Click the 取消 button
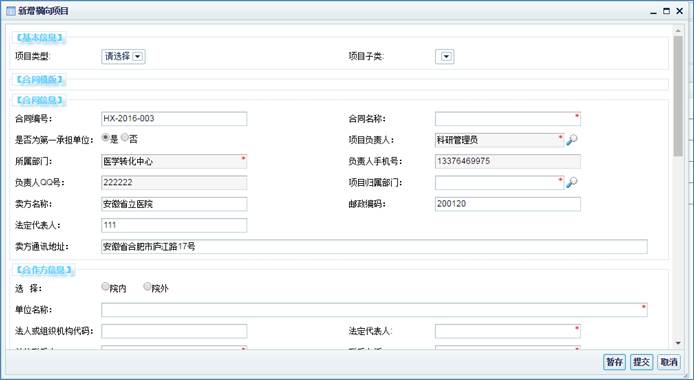The height and width of the screenshot is (380, 694). [669, 362]
